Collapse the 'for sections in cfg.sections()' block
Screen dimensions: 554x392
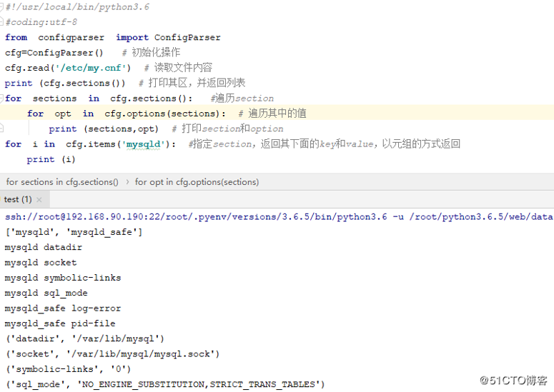coord(1,98)
